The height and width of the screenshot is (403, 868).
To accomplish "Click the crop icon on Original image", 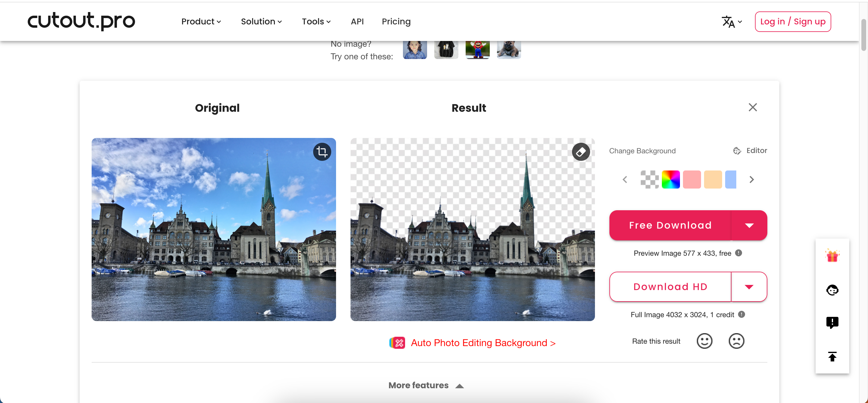I will click(x=322, y=152).
